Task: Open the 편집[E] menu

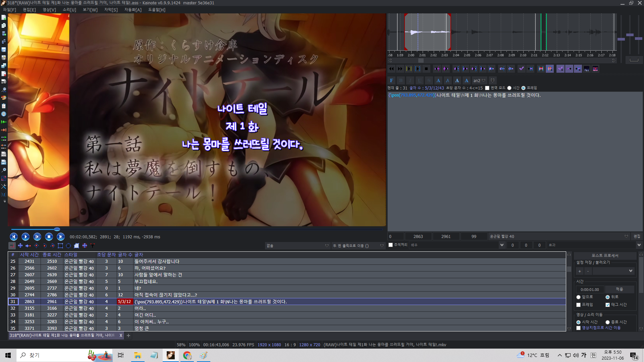Action: pos(29,10)
